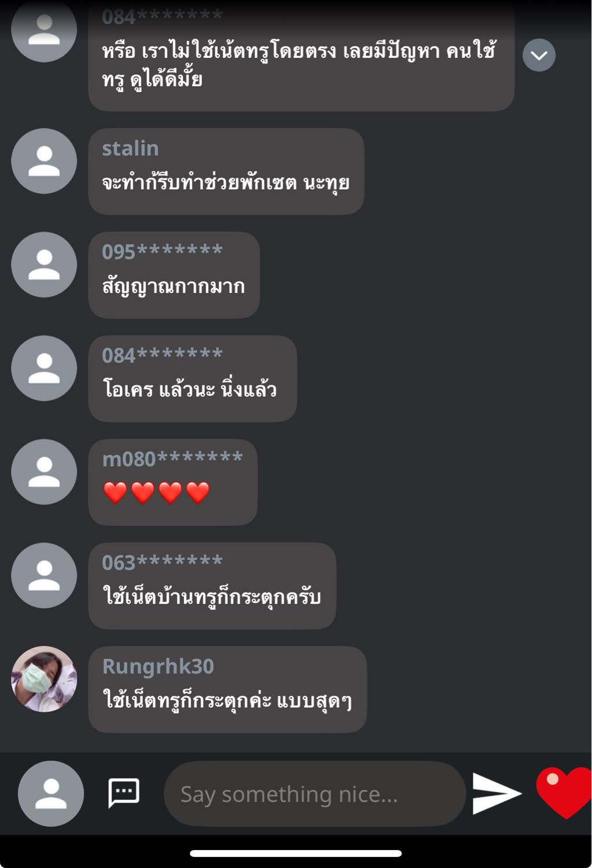Tap the iOS home indicator bar
The width and height of the screenshot is (592, 868).
tap(296, 853)
